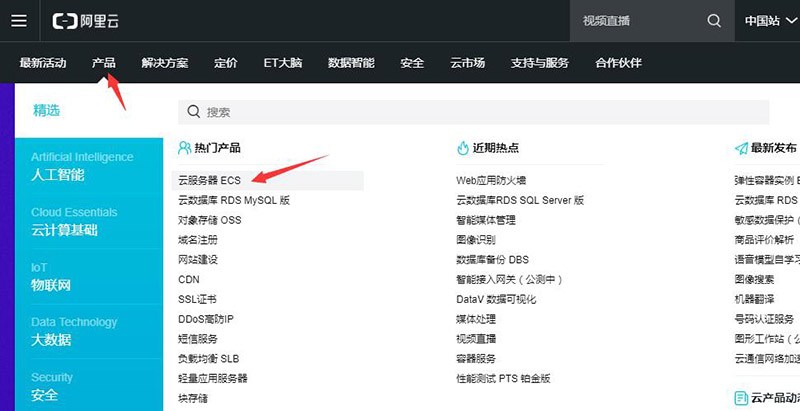Click the 最新发布 paper plane icon
This screenshot has height=411, width=800.
click(x=741, y=148)
